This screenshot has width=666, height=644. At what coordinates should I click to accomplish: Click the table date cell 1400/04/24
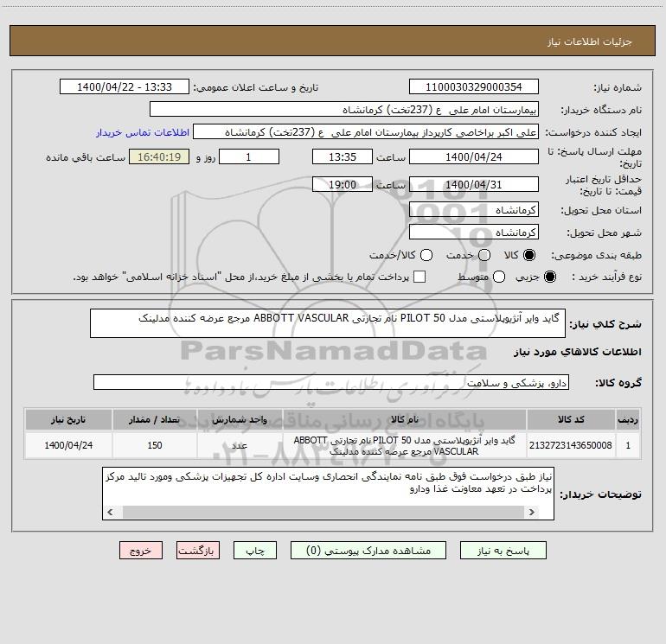[68, 445]
